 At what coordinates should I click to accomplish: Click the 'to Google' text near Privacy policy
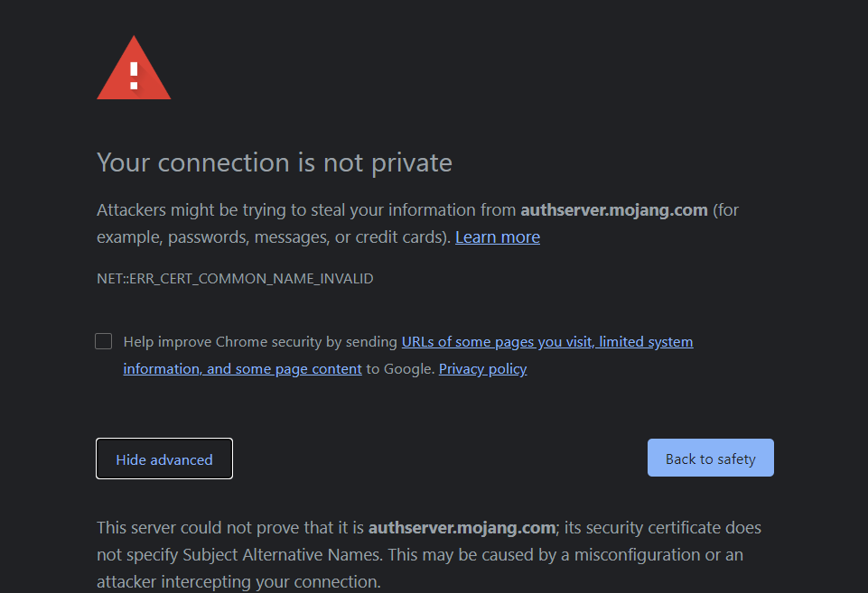(x=400, y=368)
